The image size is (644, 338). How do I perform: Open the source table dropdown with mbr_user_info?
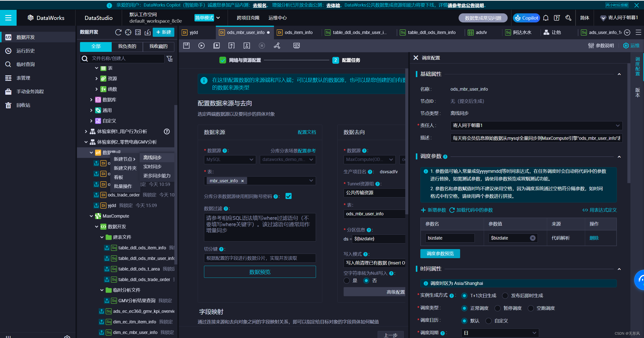(260, 181)
